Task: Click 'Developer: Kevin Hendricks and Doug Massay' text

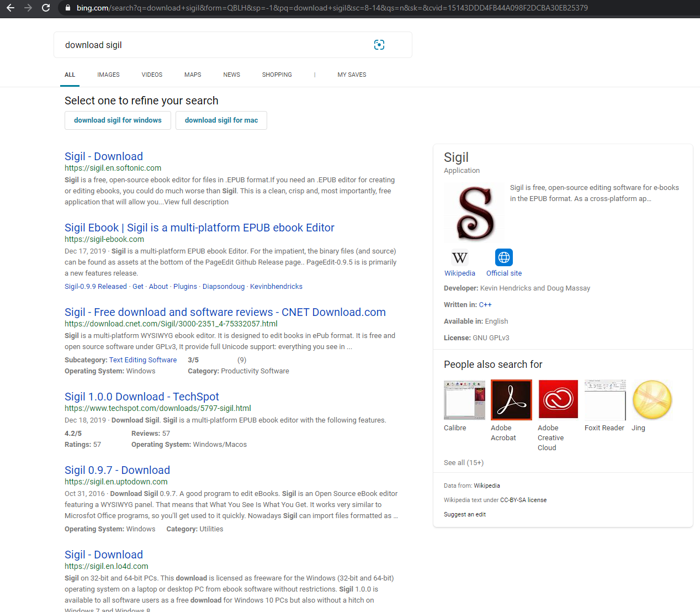Action: click(517, 288)
